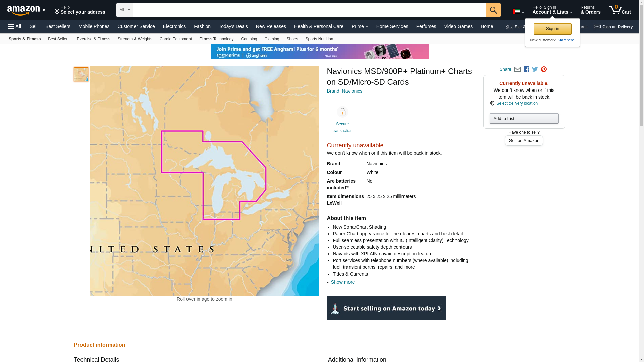Click the Brand: Navionics link

[x=344, y=91]
